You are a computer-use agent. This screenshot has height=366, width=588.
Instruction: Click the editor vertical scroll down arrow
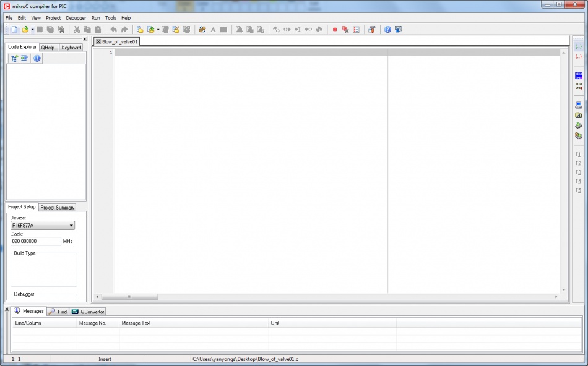(x=564, y=289)
